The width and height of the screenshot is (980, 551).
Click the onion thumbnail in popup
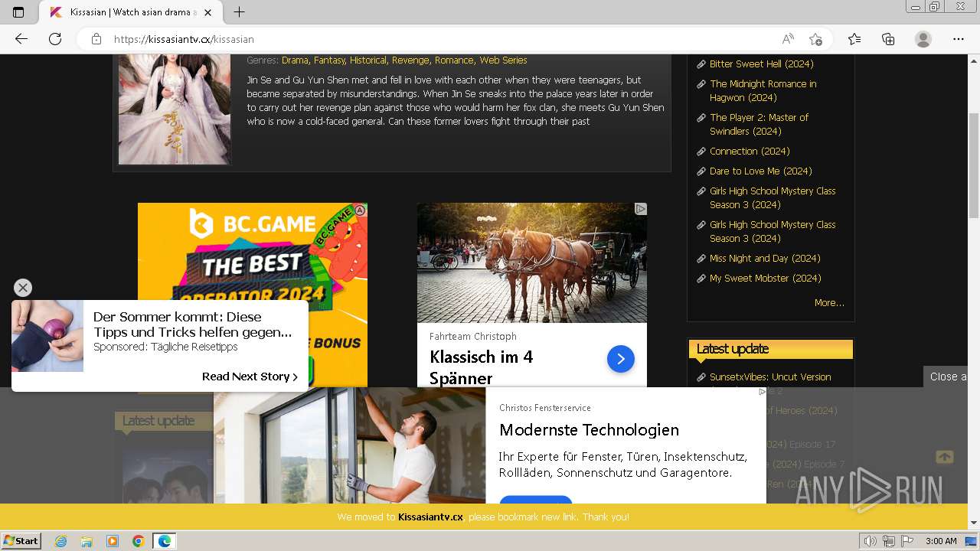click(47, 335)
